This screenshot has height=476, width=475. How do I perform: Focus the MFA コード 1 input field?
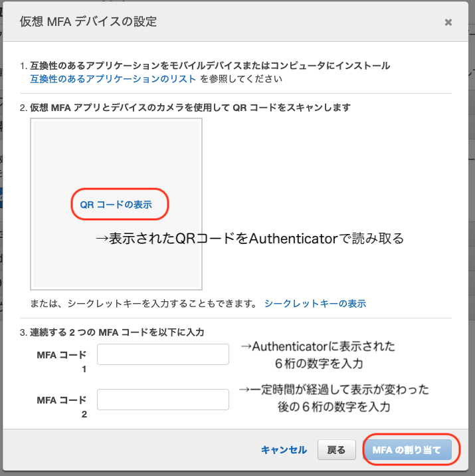point(163,354)
